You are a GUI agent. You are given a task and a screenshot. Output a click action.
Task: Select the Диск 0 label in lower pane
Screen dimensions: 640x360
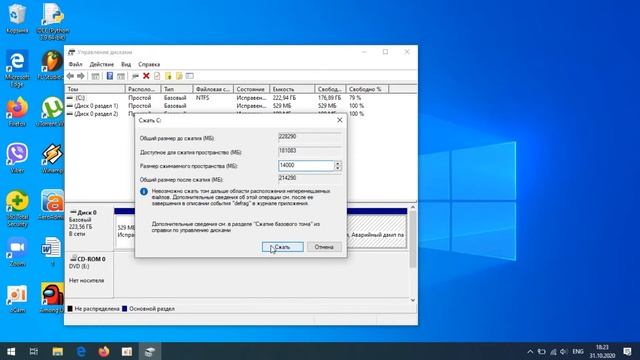(87, 213)
